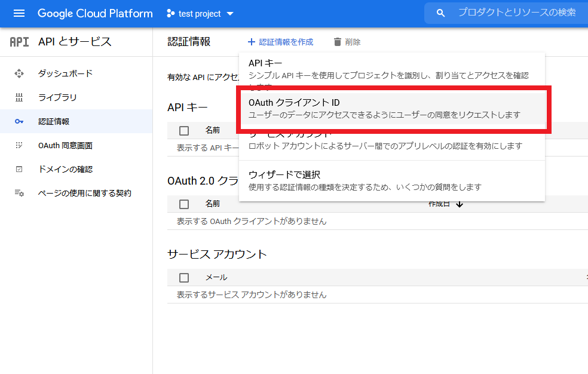Click the 名前 column header in OAuth table
This screenshot has height=374, width=588.
(213, 204)
